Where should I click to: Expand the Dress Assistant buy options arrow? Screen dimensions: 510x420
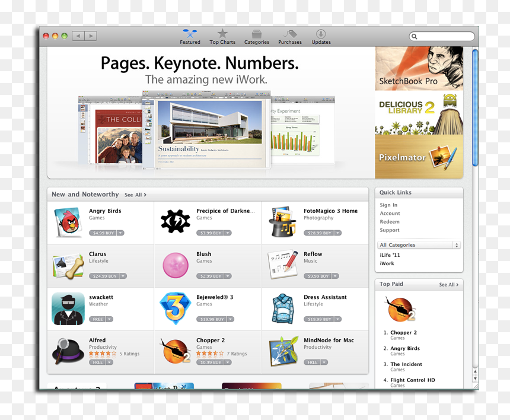tap(337, 319)
